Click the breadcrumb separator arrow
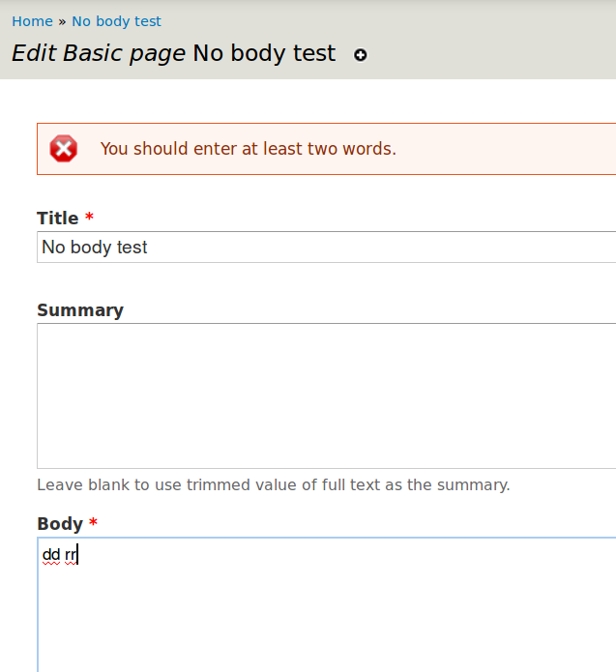Image resolution: width=616 pixels, height=672 pixels. click(x=62, y=21)
